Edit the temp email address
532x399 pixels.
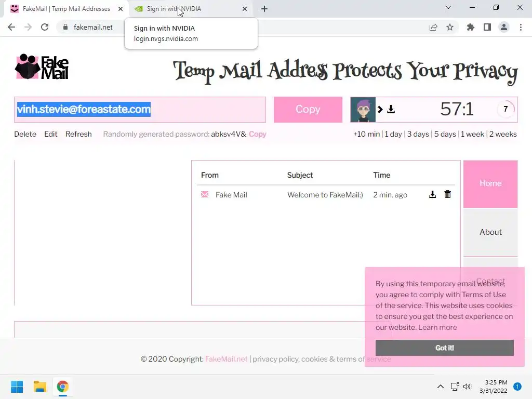coord(50,134)
